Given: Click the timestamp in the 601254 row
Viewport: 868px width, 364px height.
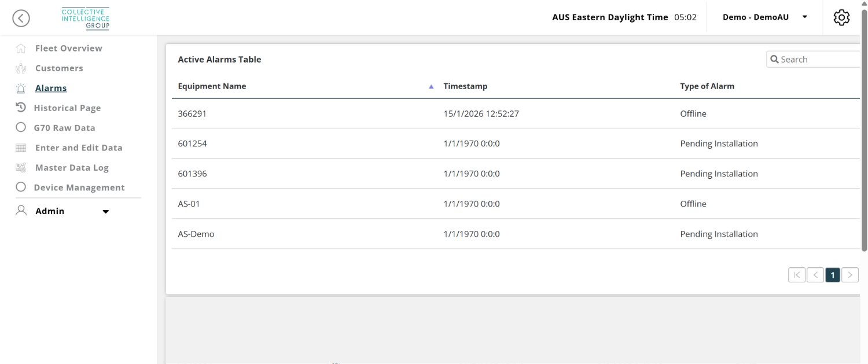Looking at the screenshot, I should [472, 144].
